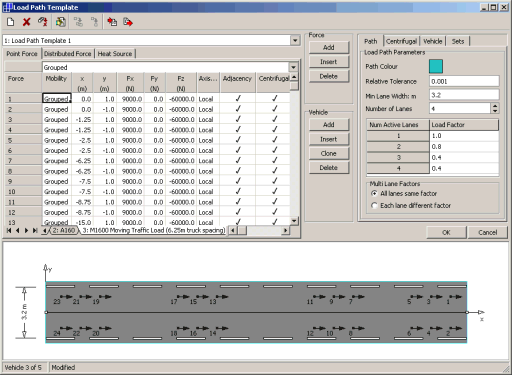
Task: Click the table vertical scrollbar thumb
Action: [294, 86]
